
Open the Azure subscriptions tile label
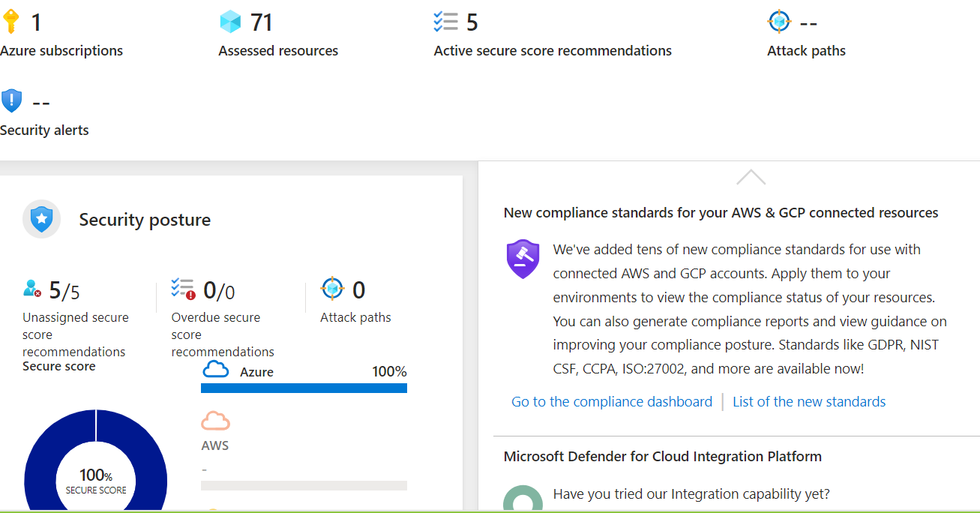click(x=61, y=51)
